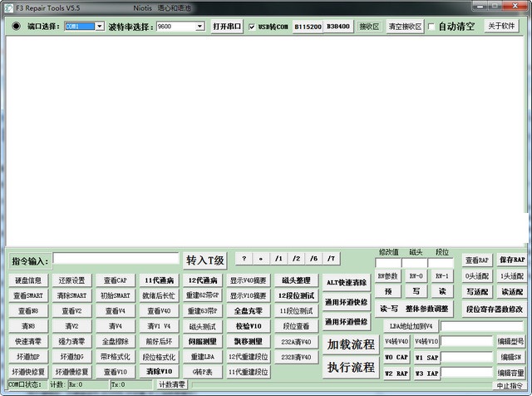This screenshot has width=532, height=396.
Task: Click the 读适配 button
Action: pos(512,292)
